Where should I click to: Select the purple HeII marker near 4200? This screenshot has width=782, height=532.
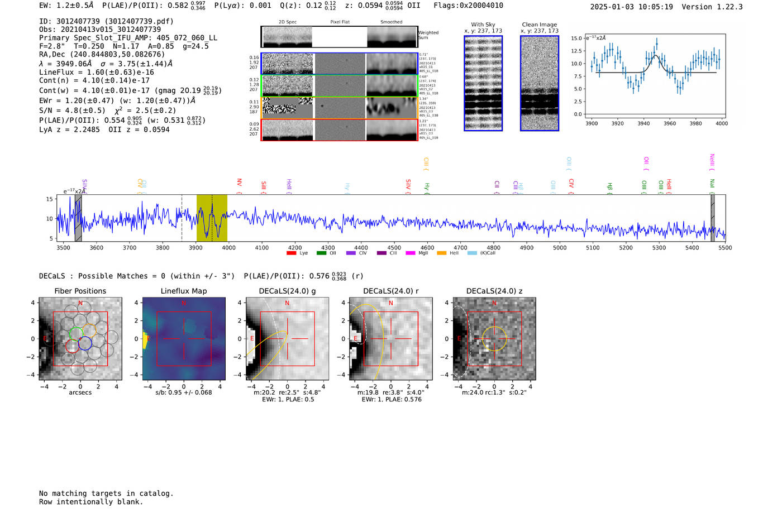(289, 186)
